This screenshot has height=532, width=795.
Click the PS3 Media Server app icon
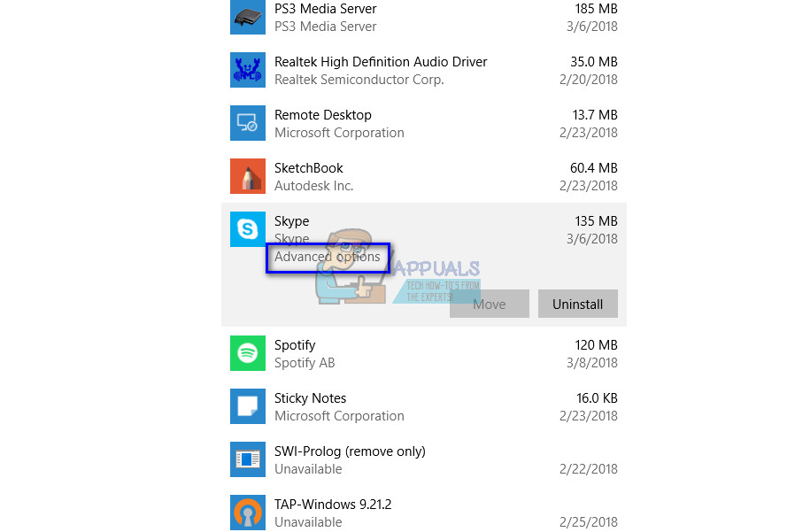point(247,17)
